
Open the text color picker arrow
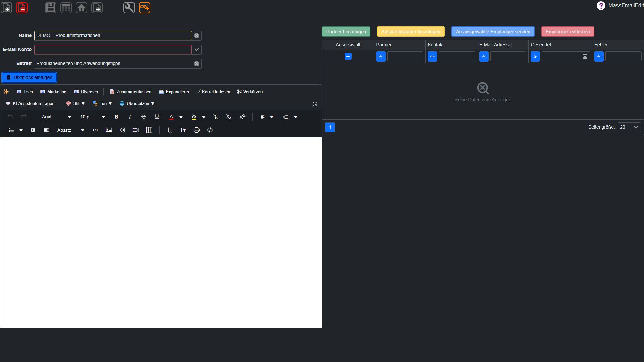click(x=181, y=117)
